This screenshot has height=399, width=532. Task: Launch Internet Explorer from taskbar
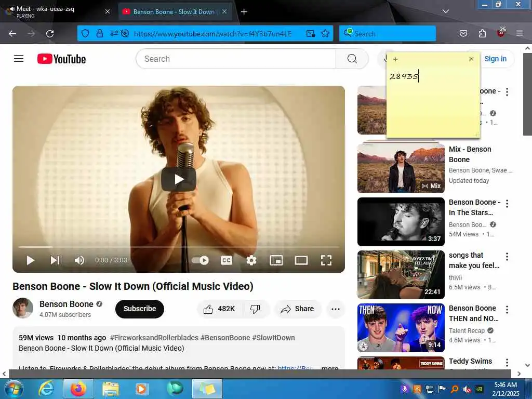click(x=46, y=389)
